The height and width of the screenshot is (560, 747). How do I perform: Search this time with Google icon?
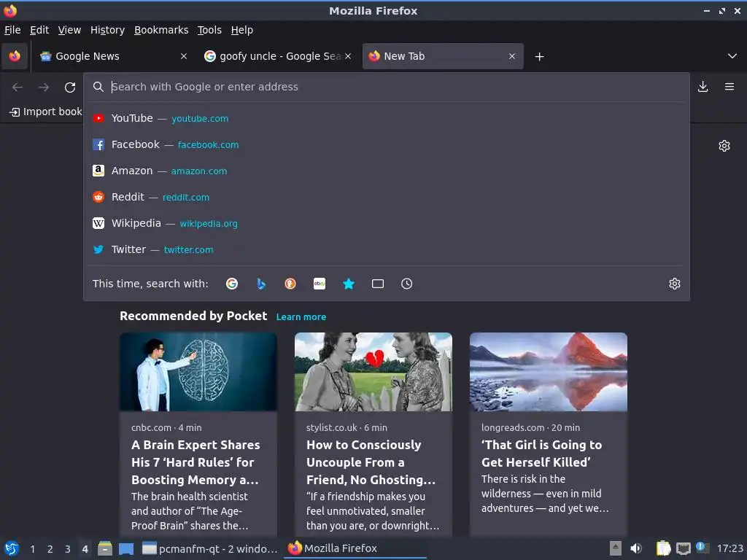coord(232,284)
